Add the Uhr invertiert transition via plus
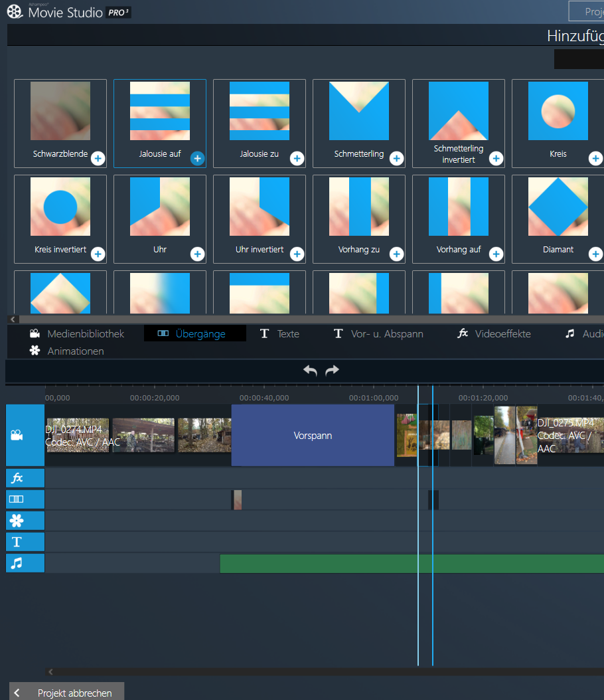This screenshot has width=604, height=700. (297, 254)
